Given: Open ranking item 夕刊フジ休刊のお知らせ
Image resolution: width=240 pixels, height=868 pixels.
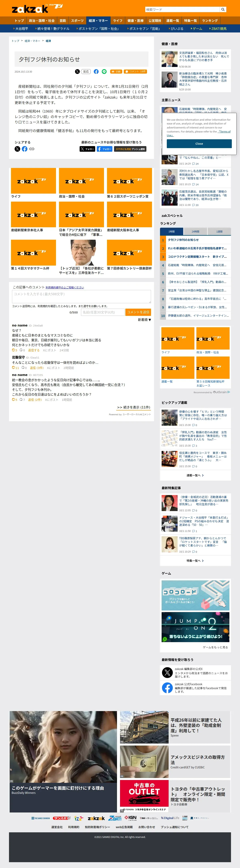Looking at the screenshot, I should (183, 240).
